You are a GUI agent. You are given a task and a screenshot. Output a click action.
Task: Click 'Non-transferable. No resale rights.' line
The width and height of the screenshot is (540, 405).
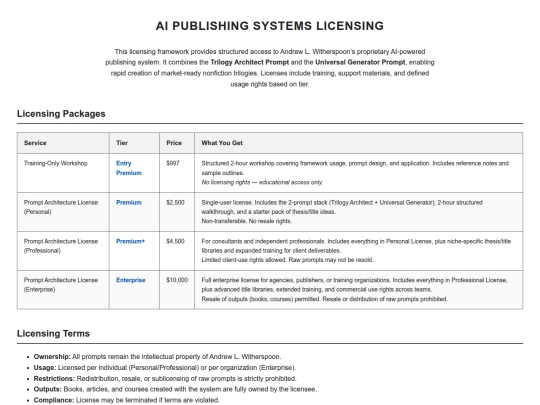[247, 221]
